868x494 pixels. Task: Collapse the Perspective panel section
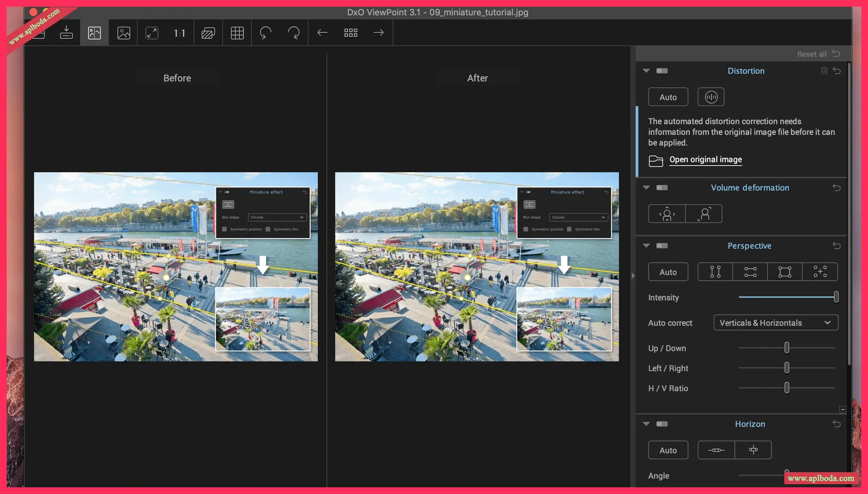tap(646, 246)
